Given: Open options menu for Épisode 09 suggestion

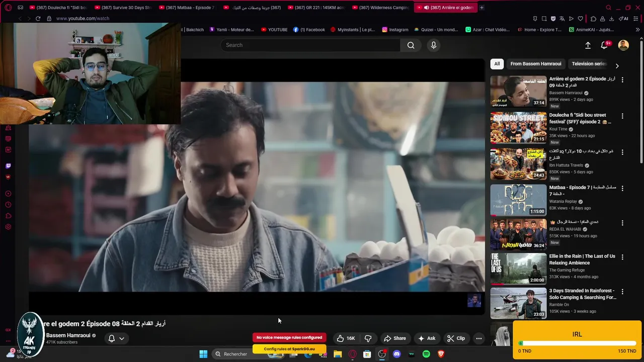Looking at the screenshot, I should click(x=622, y=79).
